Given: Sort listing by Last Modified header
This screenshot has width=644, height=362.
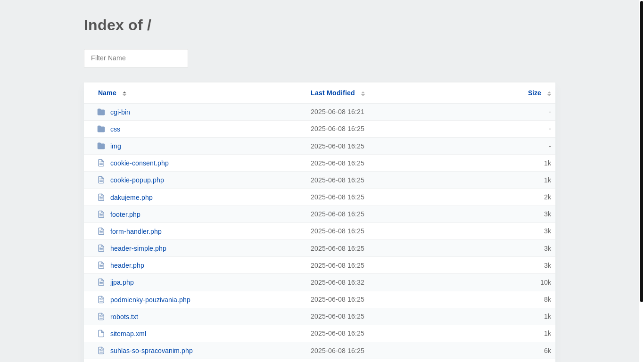Looking at the screenshot, I should 333,93.
